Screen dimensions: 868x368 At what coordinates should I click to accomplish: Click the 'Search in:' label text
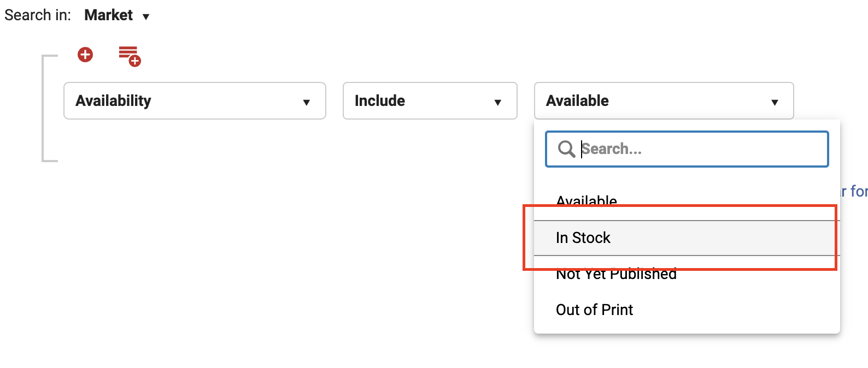pyautogui.click(x=38, y=15)
